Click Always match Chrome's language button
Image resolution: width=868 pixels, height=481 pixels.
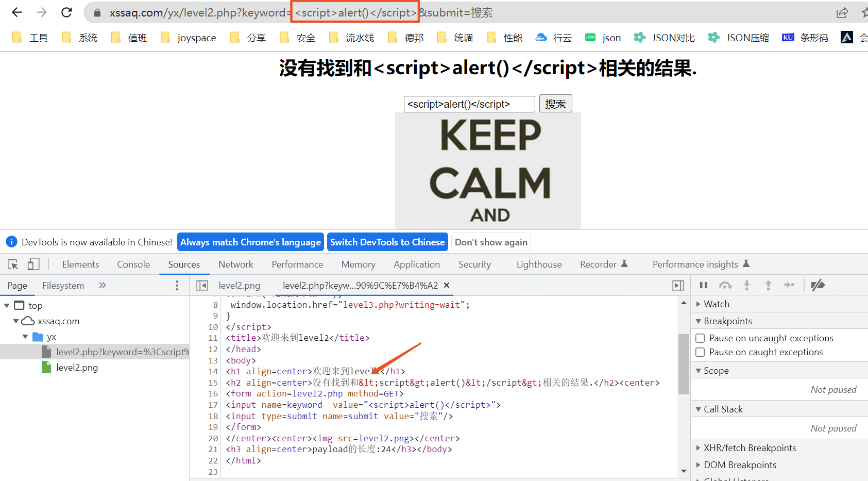(250, 242)
